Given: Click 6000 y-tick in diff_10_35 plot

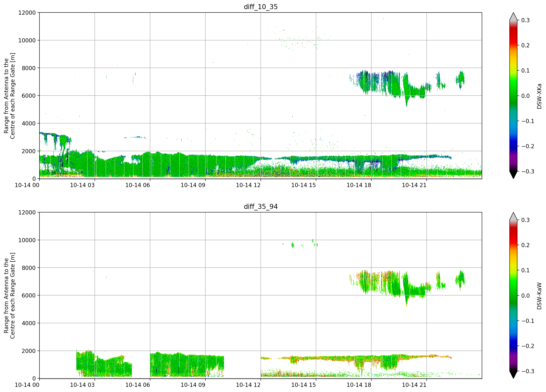Looking at the screenshot, I should point(29,96).
